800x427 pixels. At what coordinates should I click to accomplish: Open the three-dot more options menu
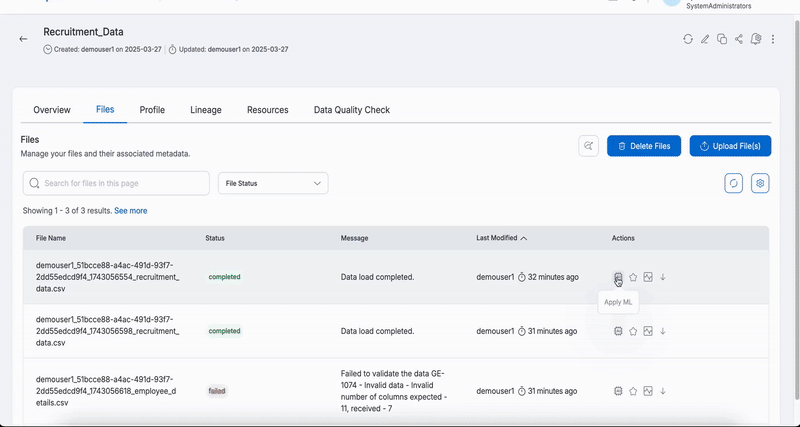click(773, 39)
